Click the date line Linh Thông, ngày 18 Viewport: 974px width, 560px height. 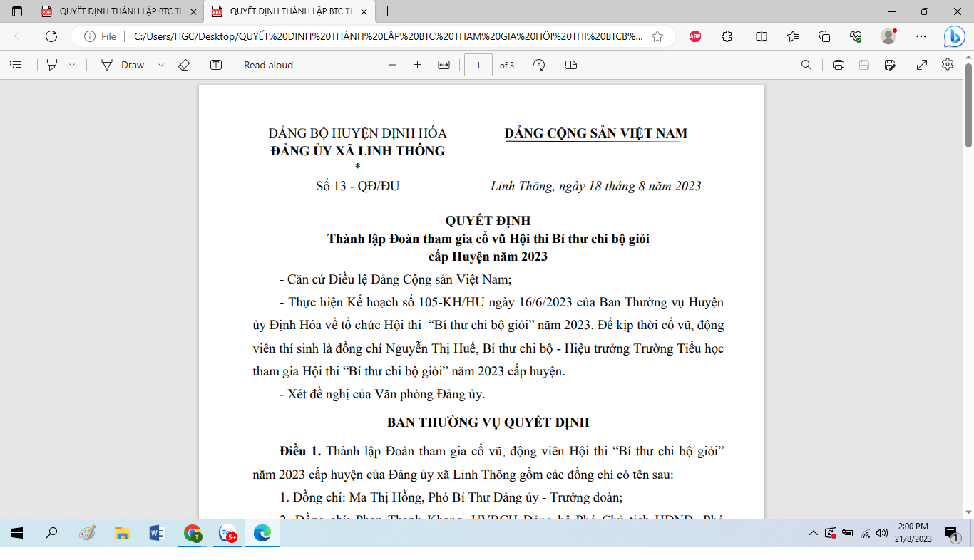click(x=595, y=186)
